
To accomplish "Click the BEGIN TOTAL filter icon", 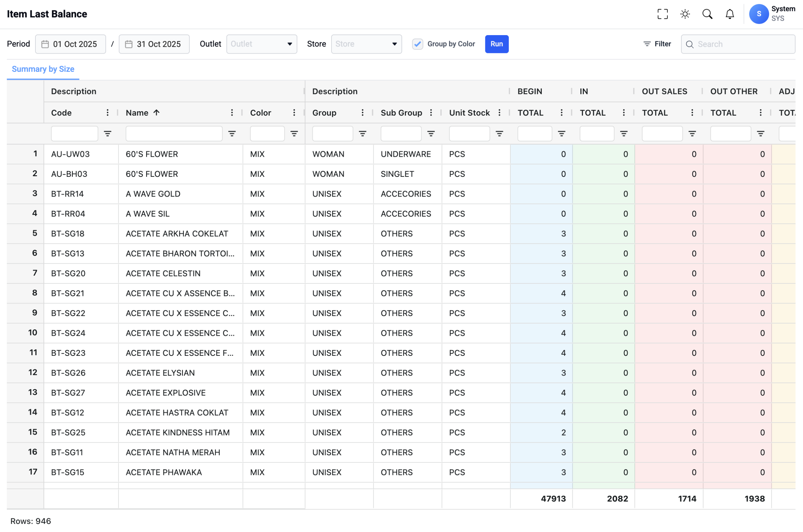I will click(x=561, y=134).
